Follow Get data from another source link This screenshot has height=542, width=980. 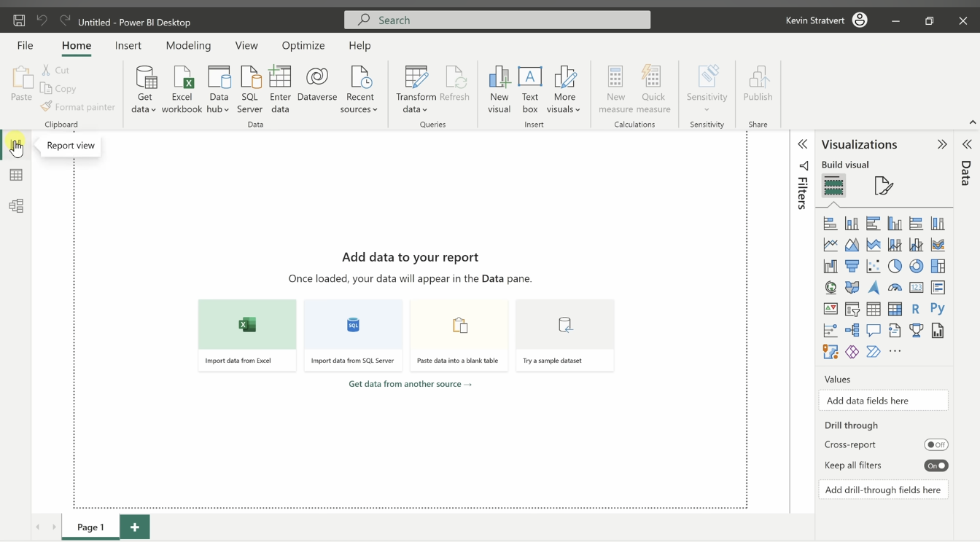(410, 384)
